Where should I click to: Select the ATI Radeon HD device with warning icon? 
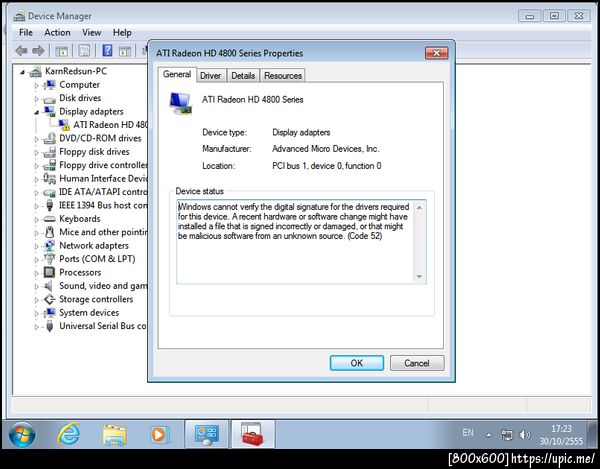[x=110, y=125]
